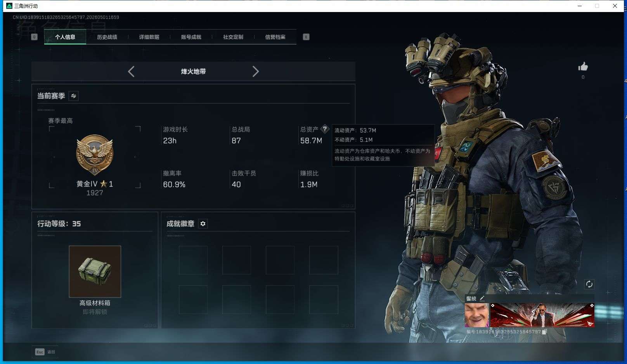Click the 不动资产：5.1M tooltip line
The width and height of the screenshot is (627, 364).
(x=353, y=140)
